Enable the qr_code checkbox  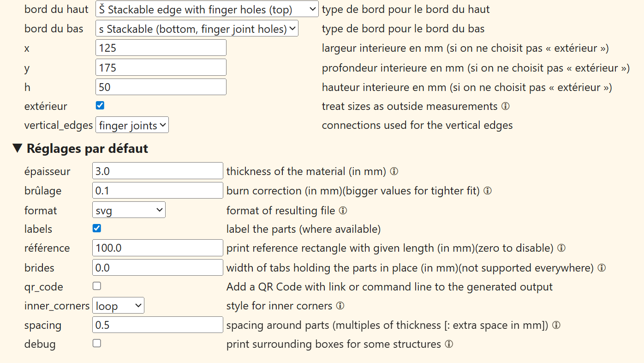(x=97, y=286)
